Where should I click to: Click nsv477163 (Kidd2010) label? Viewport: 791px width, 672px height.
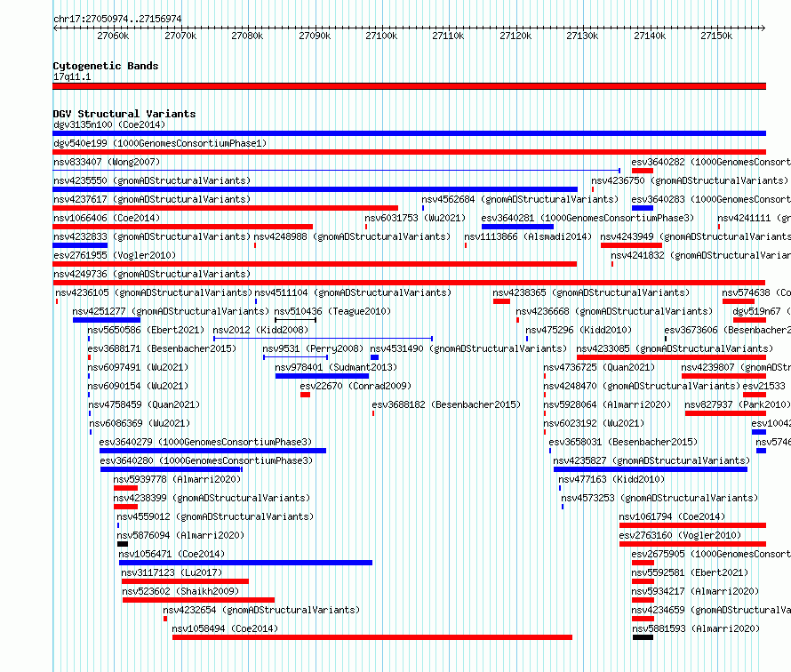coord(611,479)
